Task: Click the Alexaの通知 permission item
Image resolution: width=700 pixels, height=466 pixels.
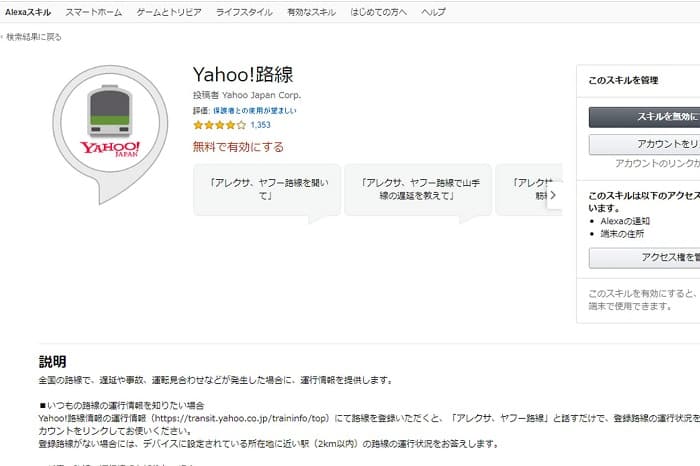Action: 625,221
